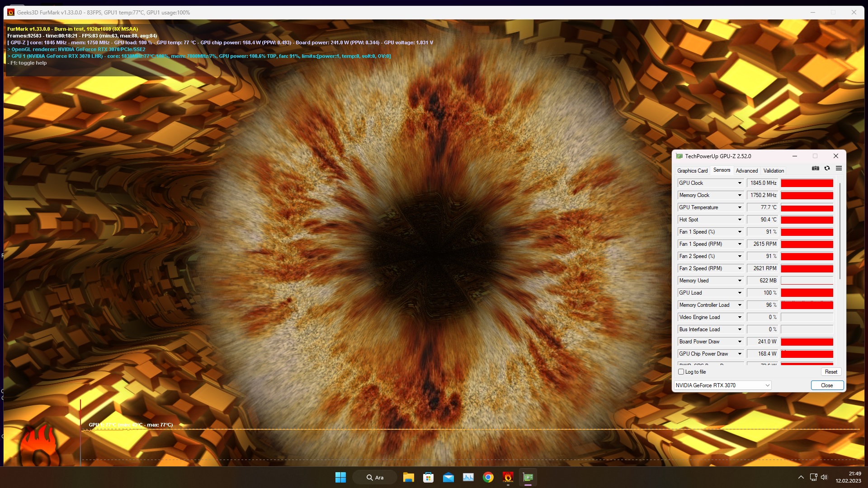
Task: Expand the Hot Spot sensor dropdown
Action: click(740, 220)
